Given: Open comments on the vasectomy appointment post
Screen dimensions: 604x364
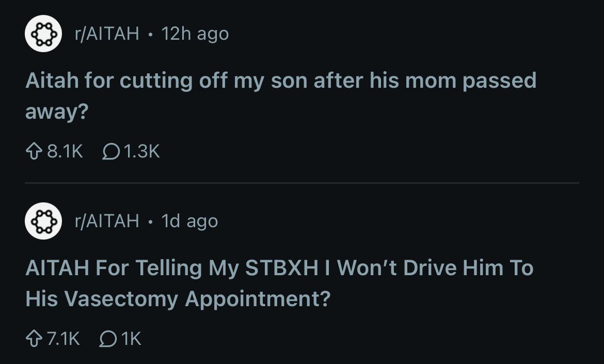Looking at the screenshot, I should 107,339.
